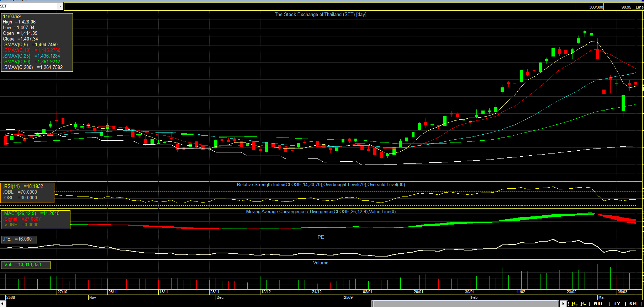Click the 27/10 date axis label
Image resolution: width=644 pixels, height=307 pixels.
[x=62, y=292]
